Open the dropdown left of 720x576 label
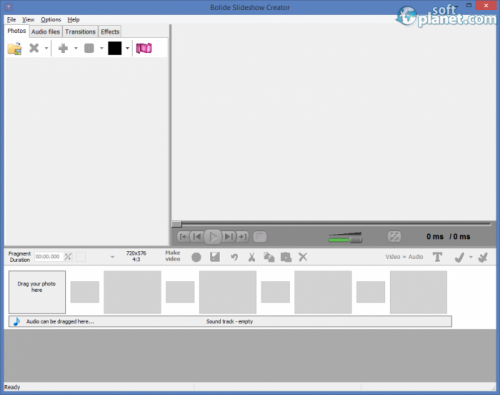 [x=112, y=257]
